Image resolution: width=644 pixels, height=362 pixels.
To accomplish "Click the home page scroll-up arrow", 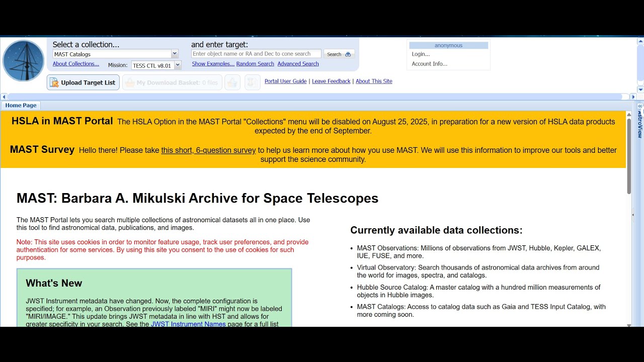I will tap(629, 115).
